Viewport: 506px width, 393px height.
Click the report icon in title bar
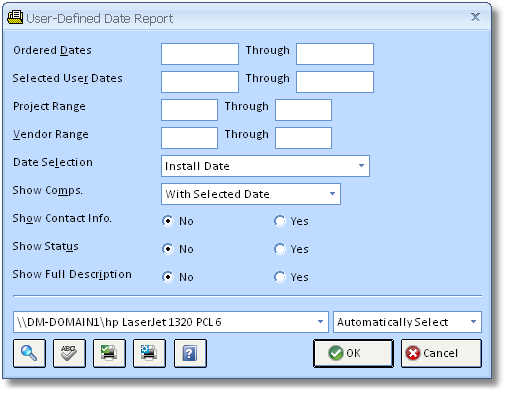(15, 17)
